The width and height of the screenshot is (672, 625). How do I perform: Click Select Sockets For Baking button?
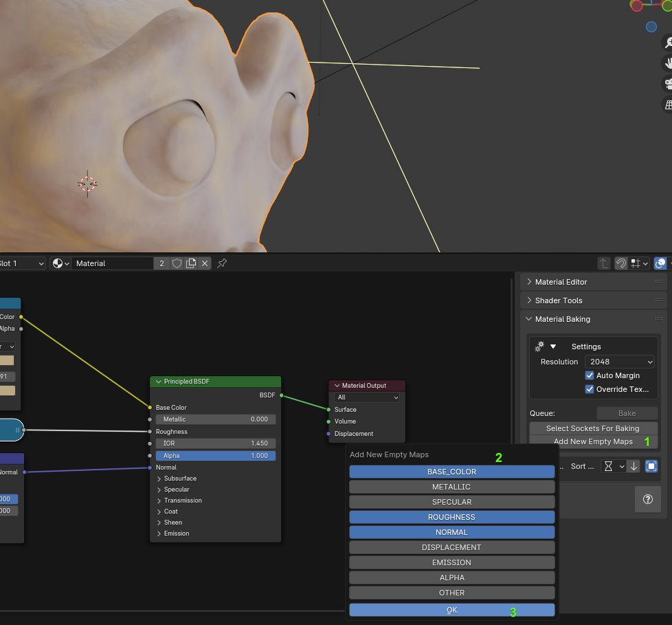592,428
